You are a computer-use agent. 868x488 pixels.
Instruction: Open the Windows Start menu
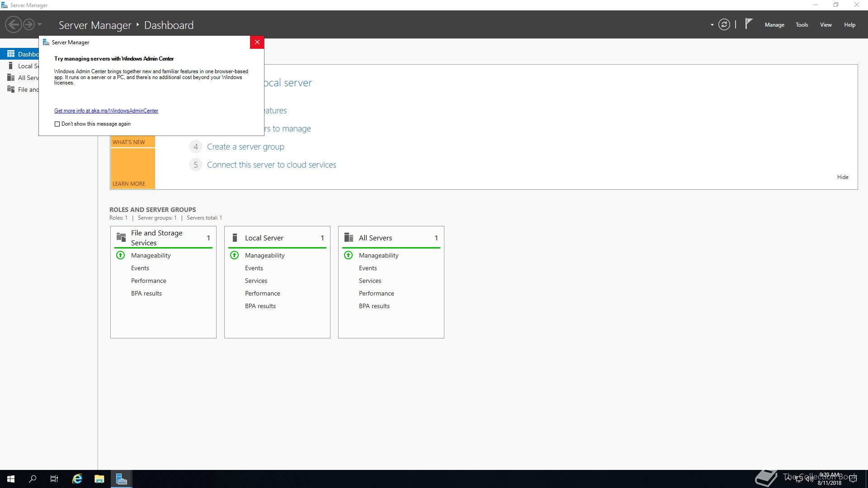pyautogui.click(x=11, y=479)
